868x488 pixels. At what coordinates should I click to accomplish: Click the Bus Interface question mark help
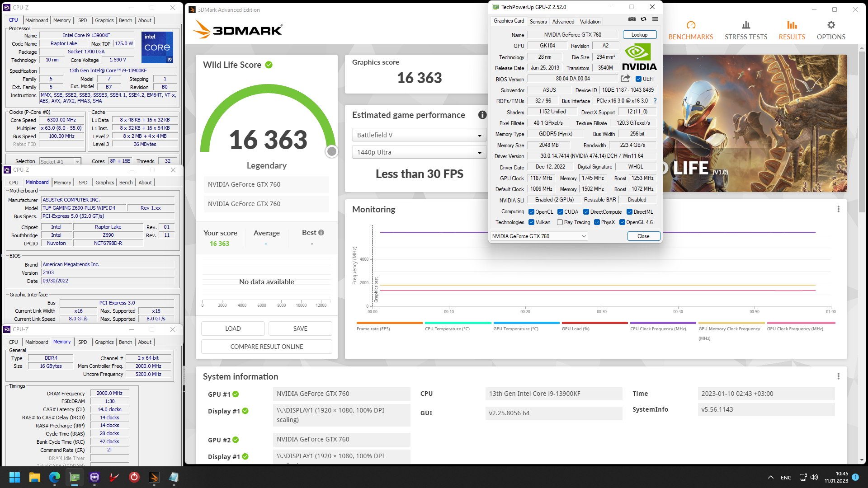tap(655, 101)
